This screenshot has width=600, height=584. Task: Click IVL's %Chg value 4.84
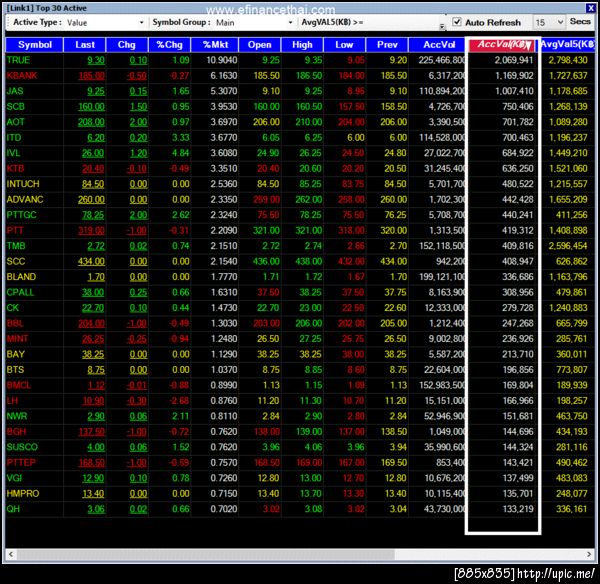point(181,153)
